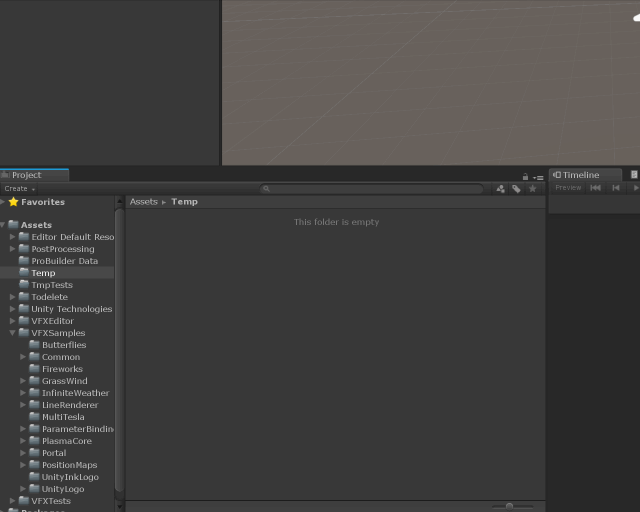Toggle Timeline Preview mode
Image resolution: width=640 pixels, height=512 pixels.
(568, 188)
